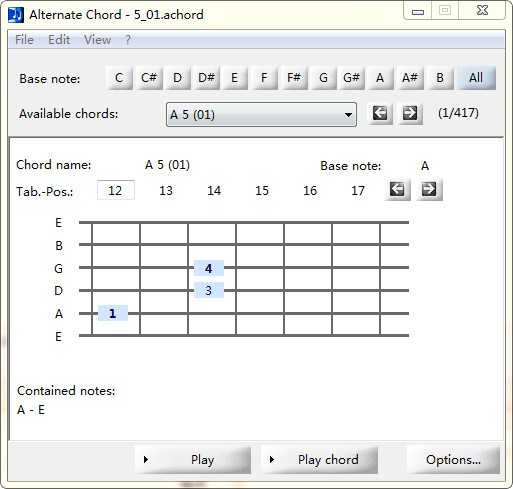This screenshot has width=513, height=489.
Task: Shift tab position right with arrow
Action: [x=429, y=190]
